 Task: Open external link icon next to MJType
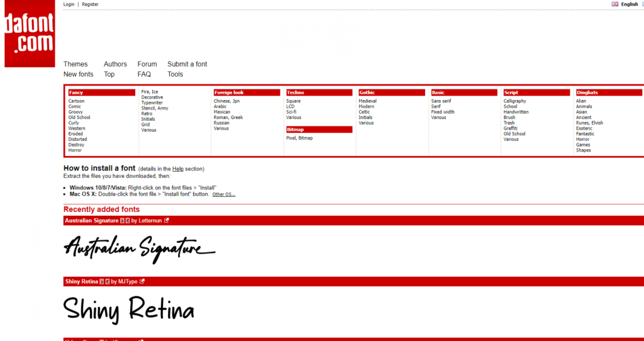point(142,281)
